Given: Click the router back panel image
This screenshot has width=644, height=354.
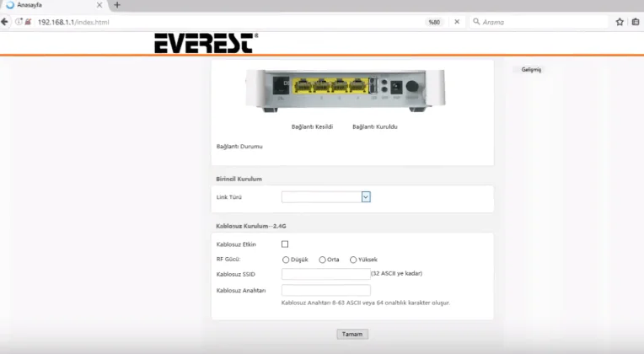Looking at the screenshot, I should click(x=345, y=91).
